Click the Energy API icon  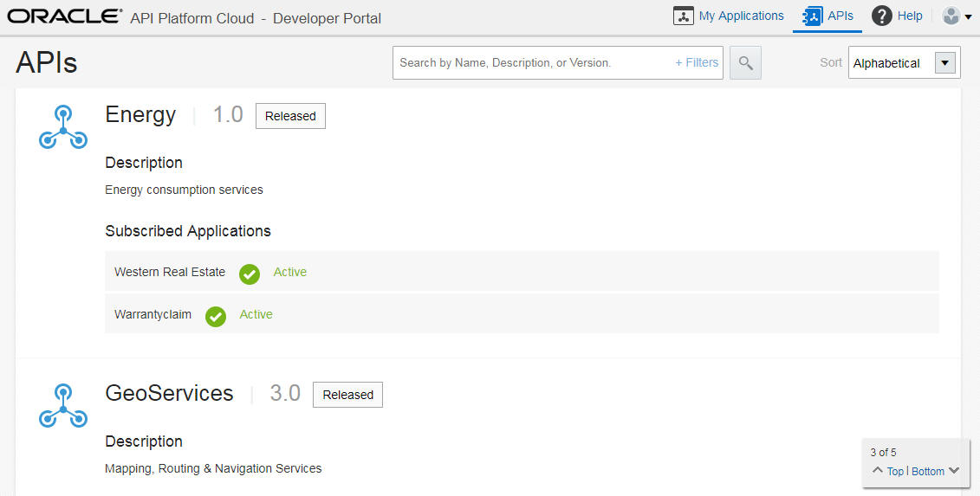63,127
